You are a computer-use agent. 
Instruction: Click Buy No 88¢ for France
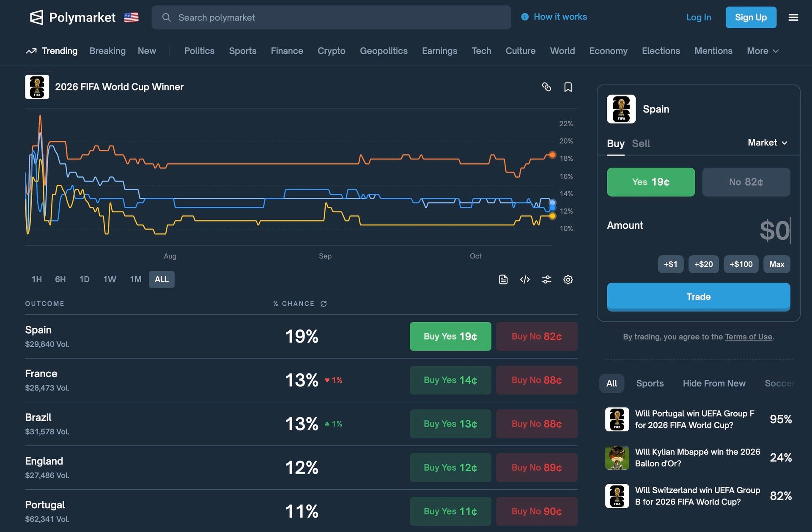(x=536, y=380)
